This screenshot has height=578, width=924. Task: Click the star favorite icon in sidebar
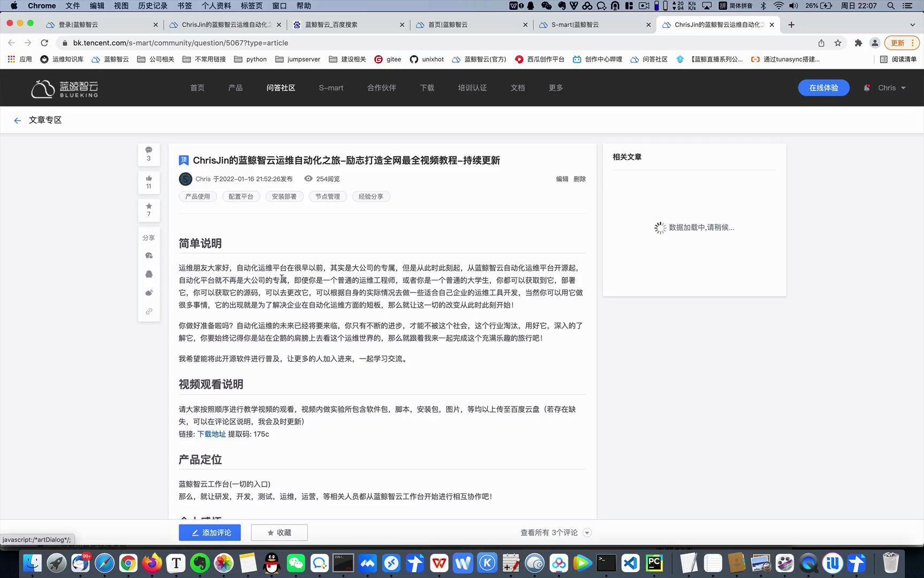point(149,206)
